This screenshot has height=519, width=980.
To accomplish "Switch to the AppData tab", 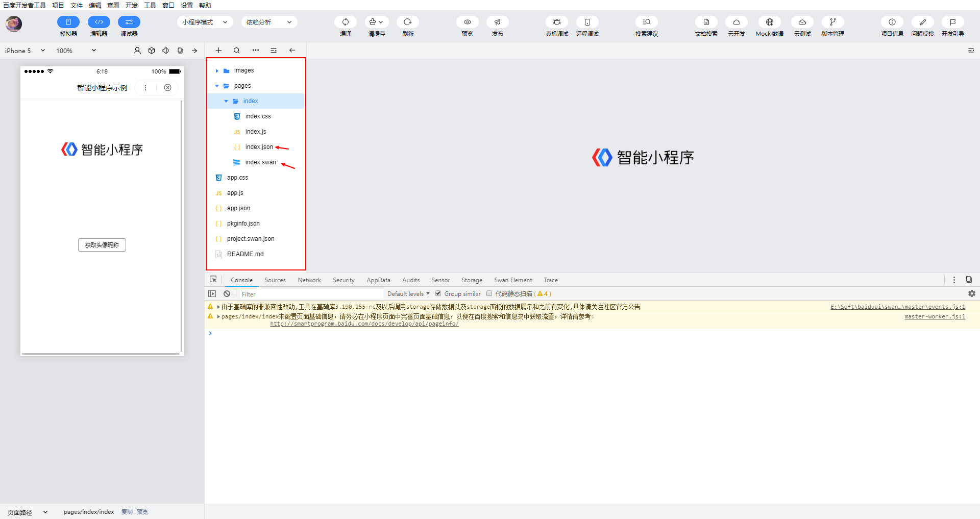I will click(378, 280).
